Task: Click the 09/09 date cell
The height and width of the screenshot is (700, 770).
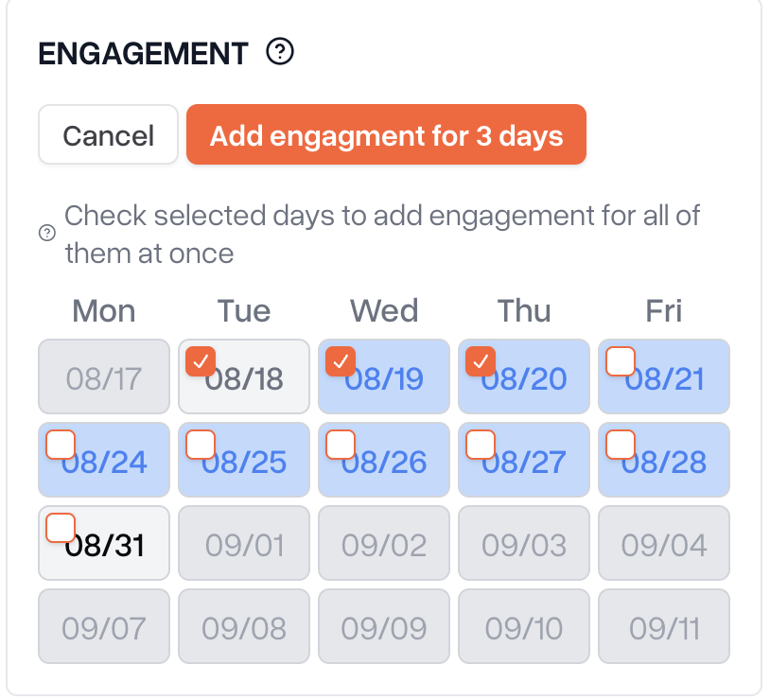Action: pyautogui.click(x=384, y=626)
